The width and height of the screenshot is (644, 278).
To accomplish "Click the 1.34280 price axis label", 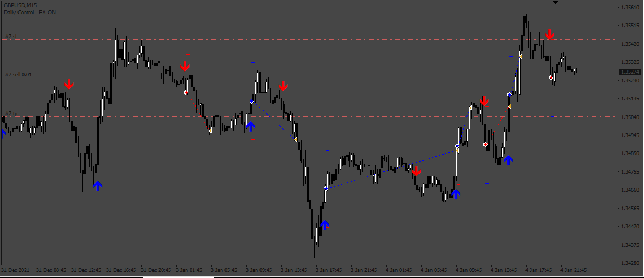I will [630, 263].
